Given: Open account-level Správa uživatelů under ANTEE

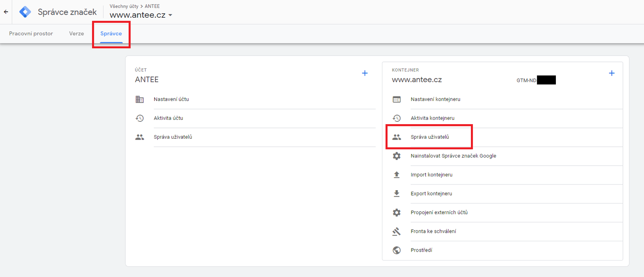Looking at the screenshot, I should (173, 137).
